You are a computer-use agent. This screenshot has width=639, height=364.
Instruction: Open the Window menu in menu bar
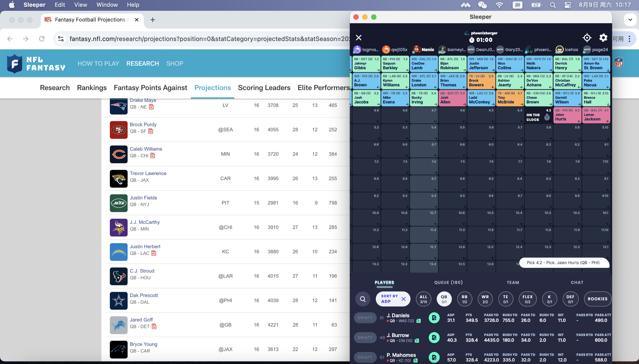point(107,5)
